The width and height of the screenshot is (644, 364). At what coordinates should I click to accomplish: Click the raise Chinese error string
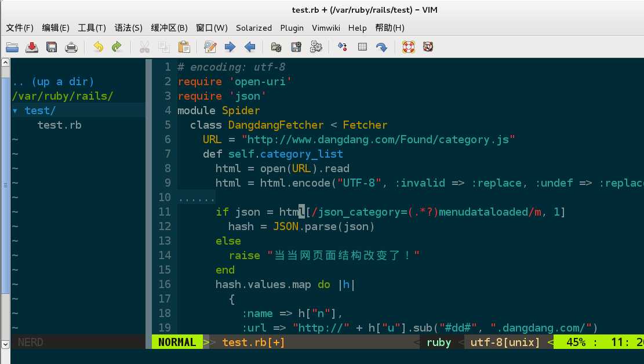pos(343,255)
